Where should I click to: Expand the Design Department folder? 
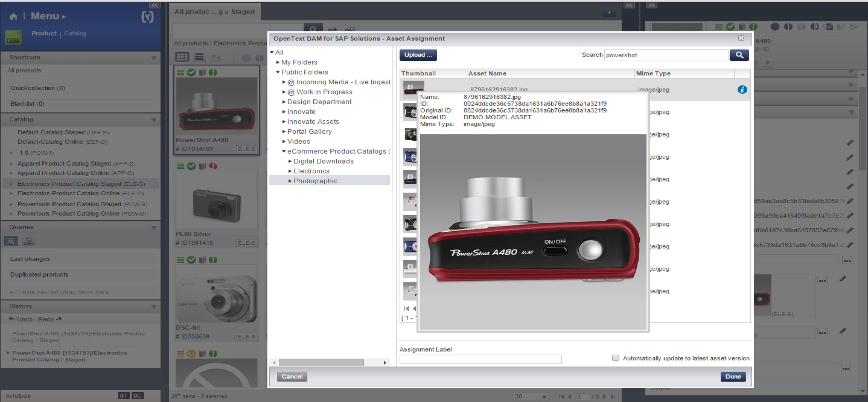point(284,102)
